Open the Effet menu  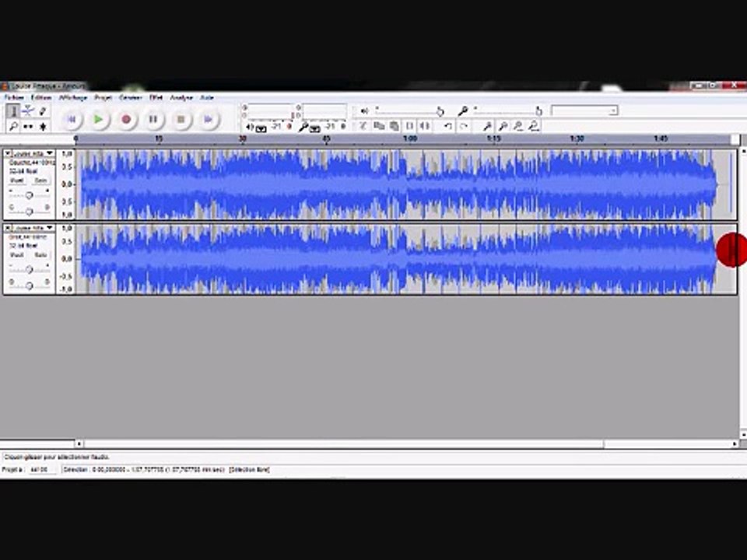(x=156, y=97)
